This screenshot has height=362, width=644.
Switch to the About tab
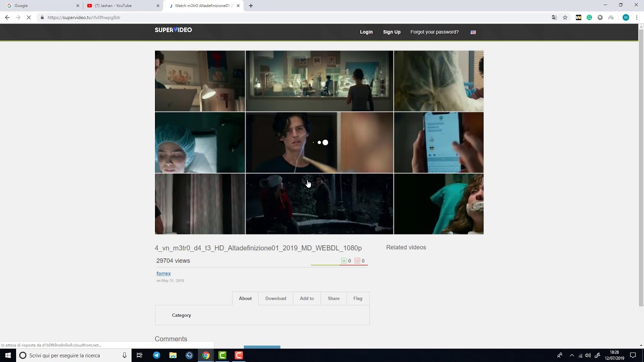coord(245,298)
